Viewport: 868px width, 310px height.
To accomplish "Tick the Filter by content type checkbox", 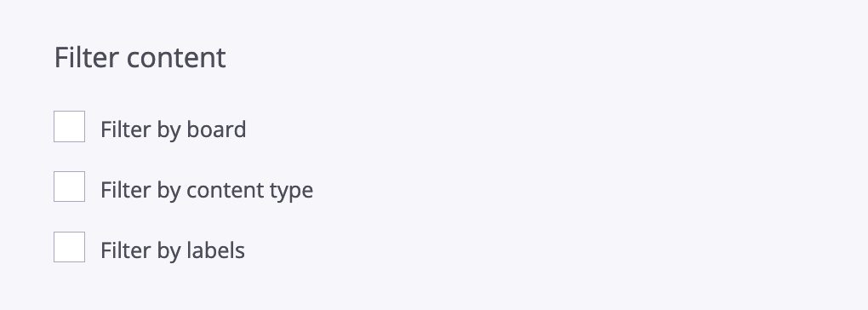I will (69, 187).
